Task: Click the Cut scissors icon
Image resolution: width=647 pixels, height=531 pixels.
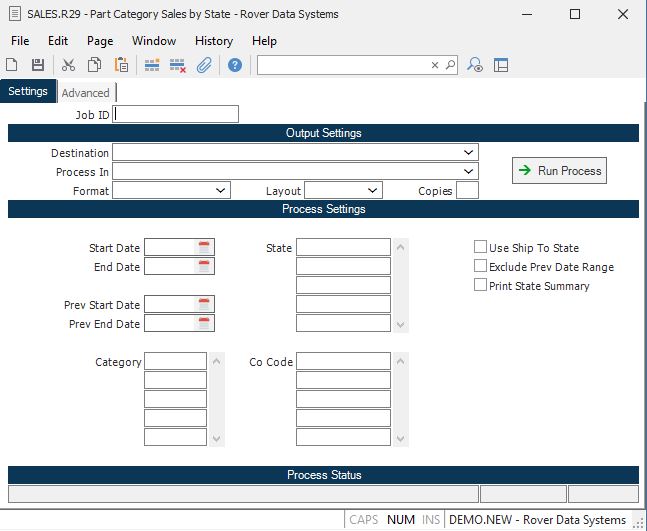Action: 68,65
